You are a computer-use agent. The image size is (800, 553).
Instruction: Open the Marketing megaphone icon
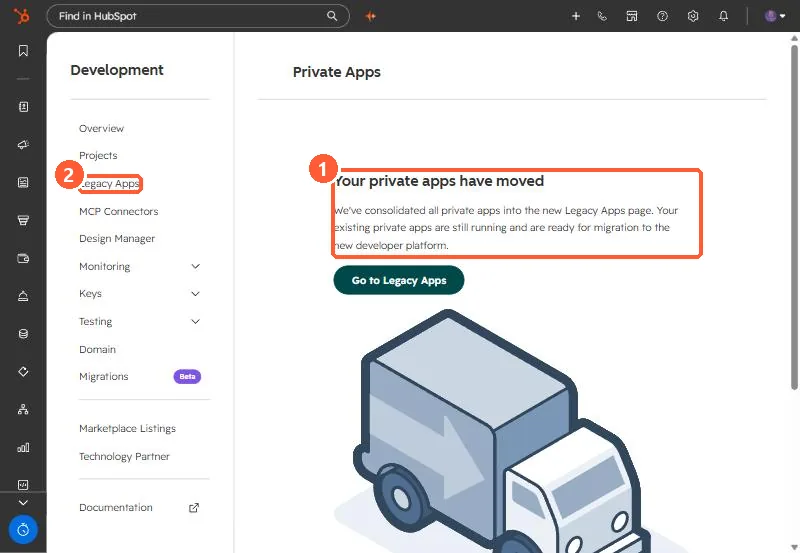[x=23, y=144]
